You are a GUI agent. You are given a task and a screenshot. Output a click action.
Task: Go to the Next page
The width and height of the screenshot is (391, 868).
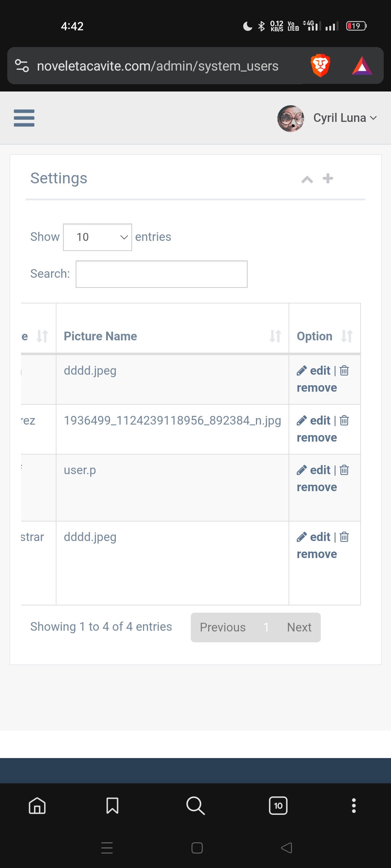coord(299,627)
